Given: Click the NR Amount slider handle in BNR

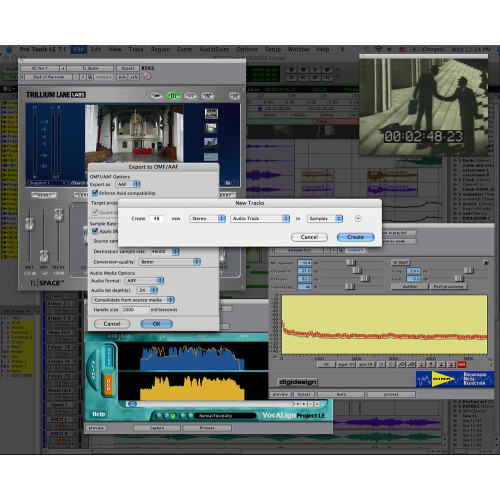Looking at the screenshot, I should (x=351, y=262).
